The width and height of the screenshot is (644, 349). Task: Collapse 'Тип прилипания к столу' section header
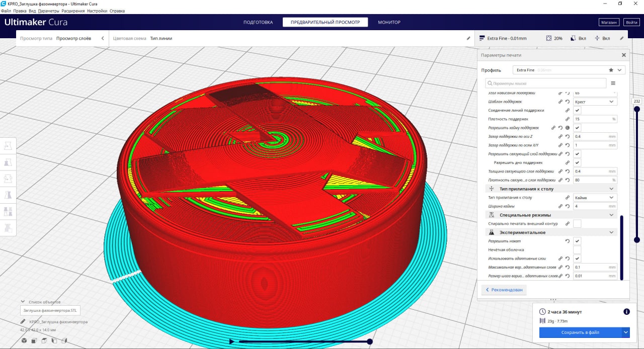(x=551, y=189)
